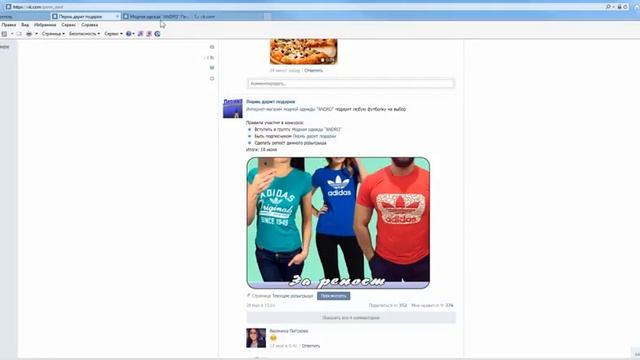This screenshot has width=640, height=360.
Task: Open the Сервис menu in menu bar
Action: [x=69, y=25]
